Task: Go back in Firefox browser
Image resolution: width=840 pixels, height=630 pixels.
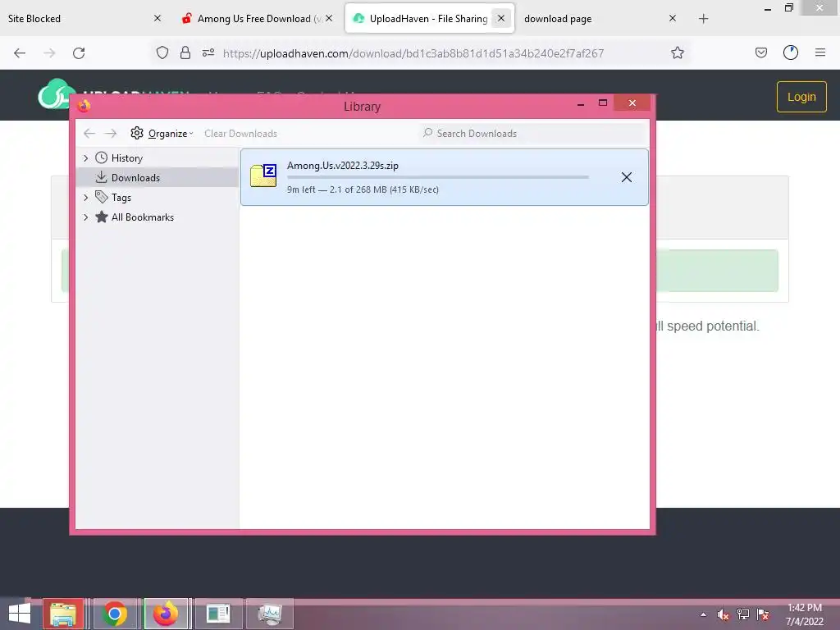Action: pyautogui.click(x=20, y=53)
